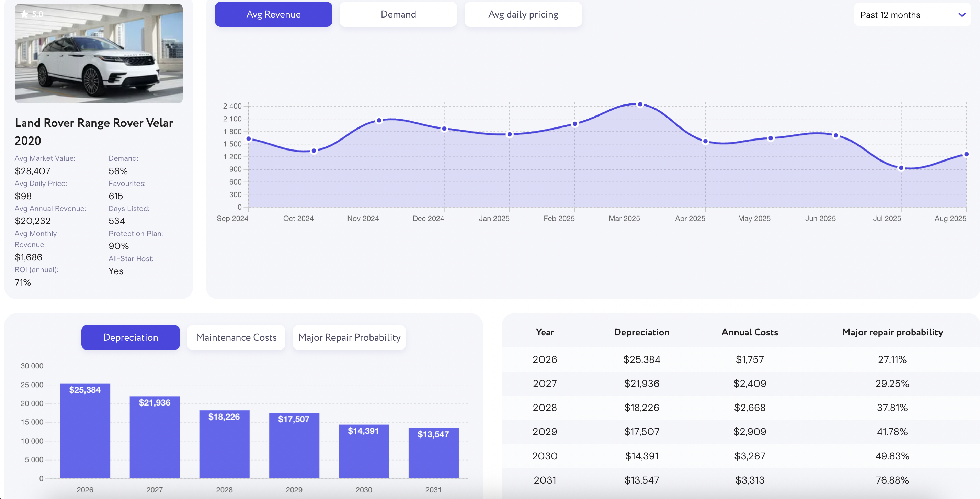Click the star rating icon on car photo
Screen dimensions: 980x499
coord(24,14)
